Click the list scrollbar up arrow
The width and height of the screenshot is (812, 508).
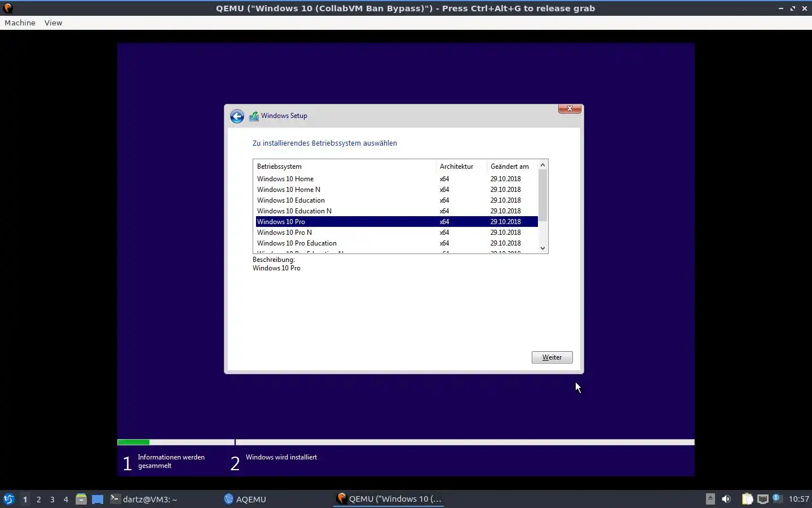(543, 165)
